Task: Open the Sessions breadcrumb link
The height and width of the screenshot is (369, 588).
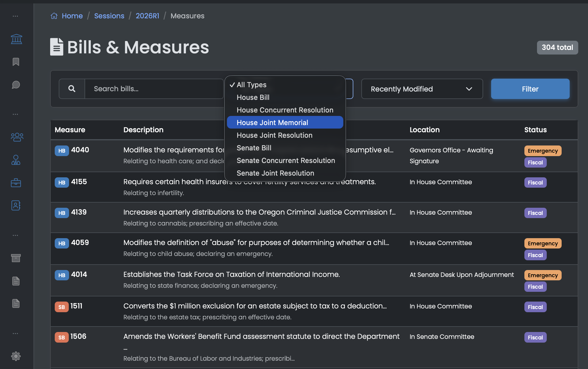Action: click(109, 16)
